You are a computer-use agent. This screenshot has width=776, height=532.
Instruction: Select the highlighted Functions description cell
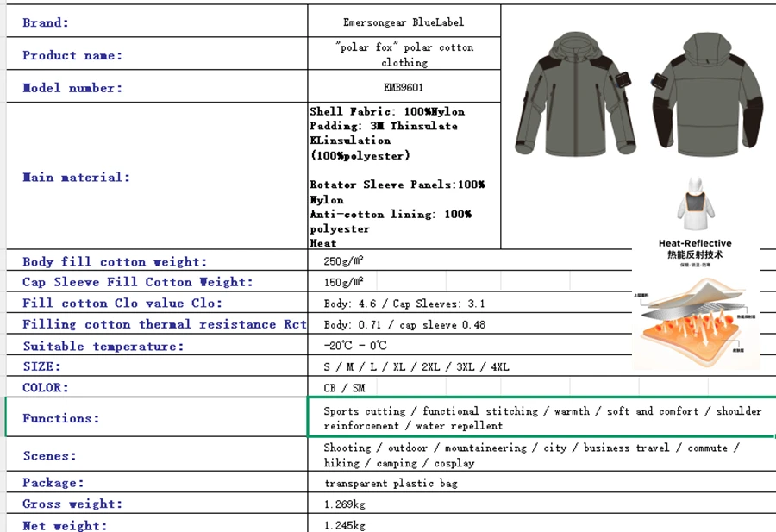tap(542, 417)
